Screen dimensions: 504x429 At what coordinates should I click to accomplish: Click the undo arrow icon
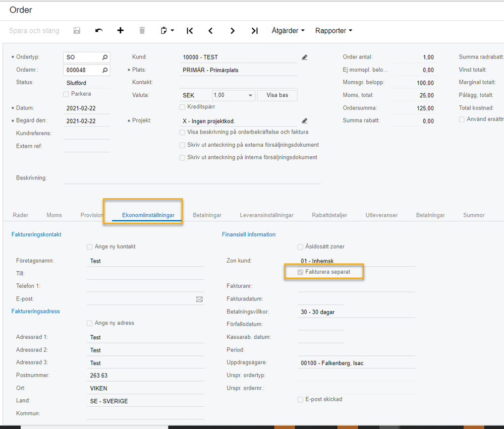coord(99,31)
